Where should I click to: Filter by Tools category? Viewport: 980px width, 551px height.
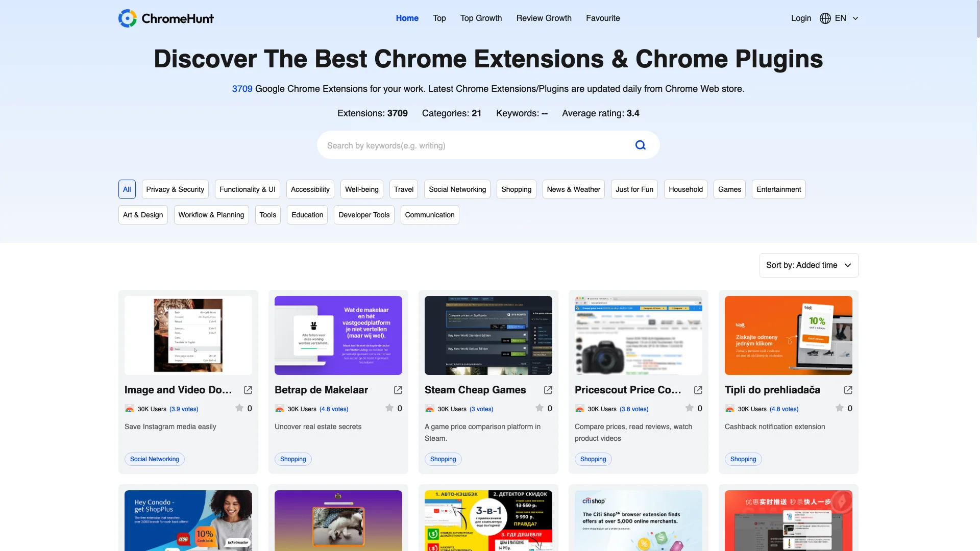268,215
